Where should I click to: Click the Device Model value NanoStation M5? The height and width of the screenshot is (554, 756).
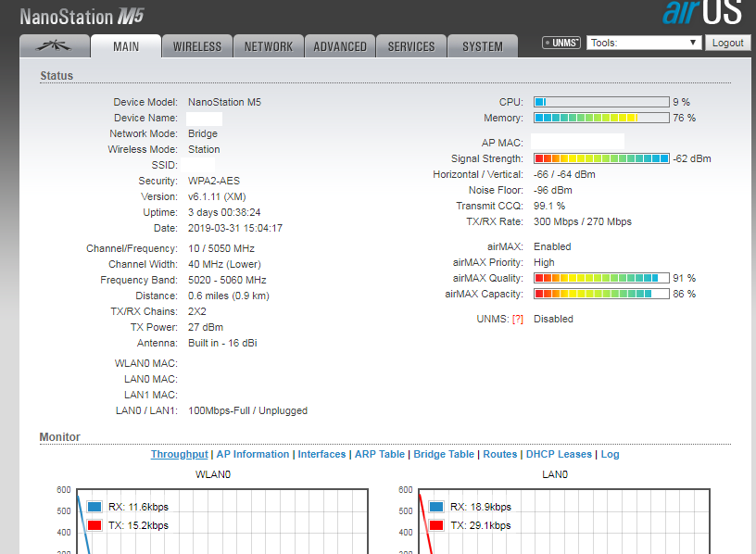click(225, 102)
